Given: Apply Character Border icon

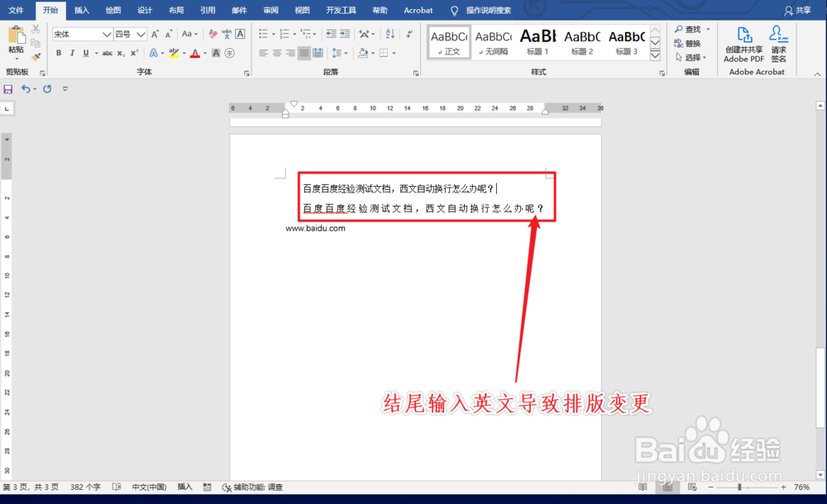Looking at the screenshot, I should coord(240,34).
